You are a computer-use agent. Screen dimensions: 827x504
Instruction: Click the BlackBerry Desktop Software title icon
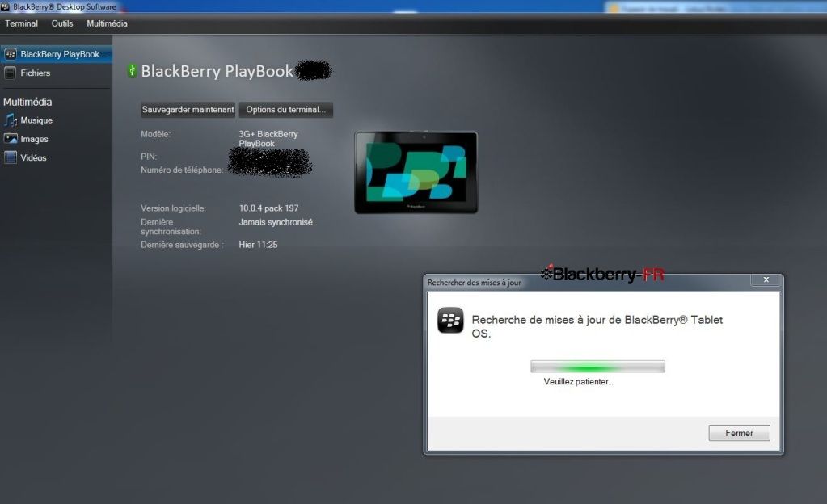tap(6, 6)
